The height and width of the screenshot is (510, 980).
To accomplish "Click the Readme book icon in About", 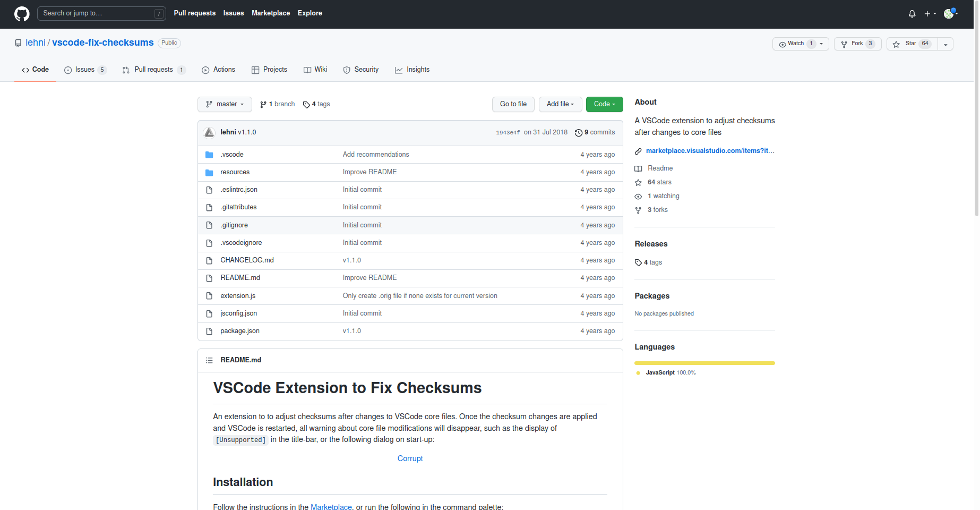I will tap(638, 168).
